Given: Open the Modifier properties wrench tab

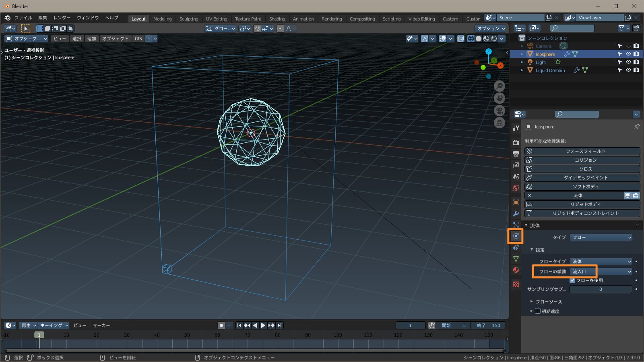Looking at the screenshot, I should click(x=516, y=214).
